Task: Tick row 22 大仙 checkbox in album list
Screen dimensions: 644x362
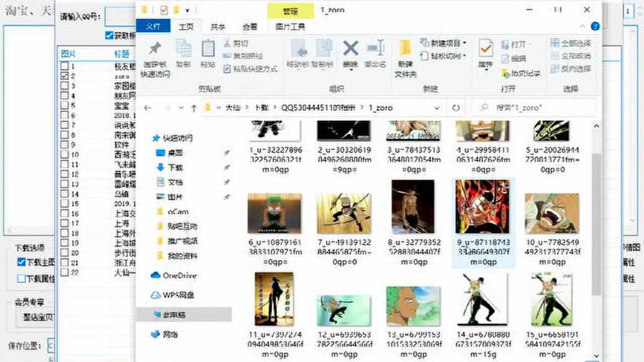Action: 64,272
